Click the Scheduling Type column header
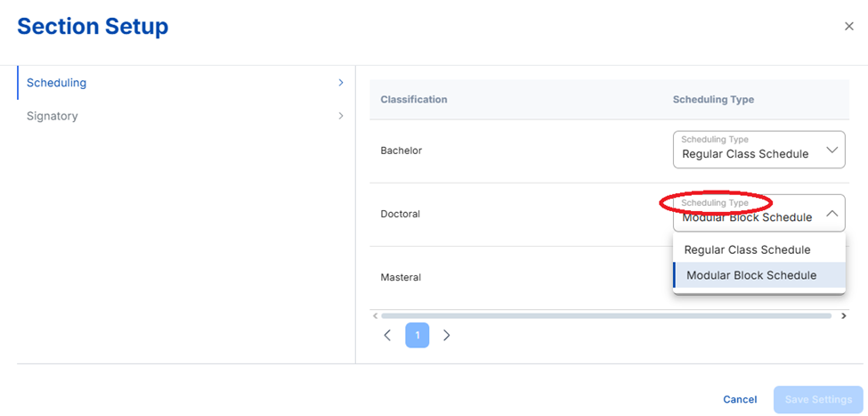Viewport: 868px width, 416px height. [713, 100]
